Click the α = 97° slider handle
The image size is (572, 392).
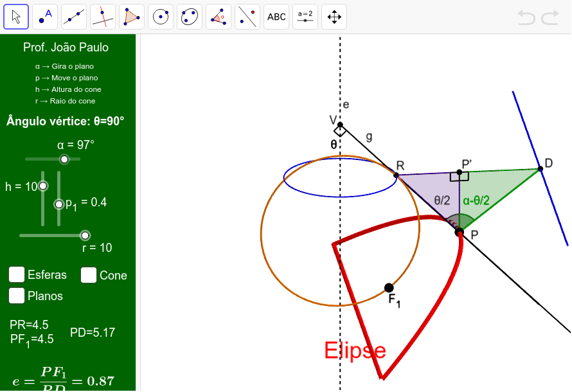point(64,159)
